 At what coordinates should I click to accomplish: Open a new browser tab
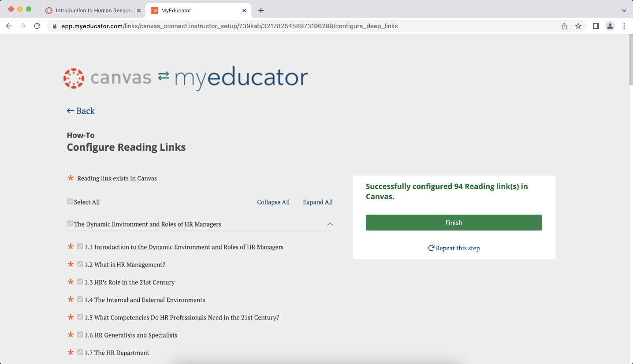(x=261, y=11)
